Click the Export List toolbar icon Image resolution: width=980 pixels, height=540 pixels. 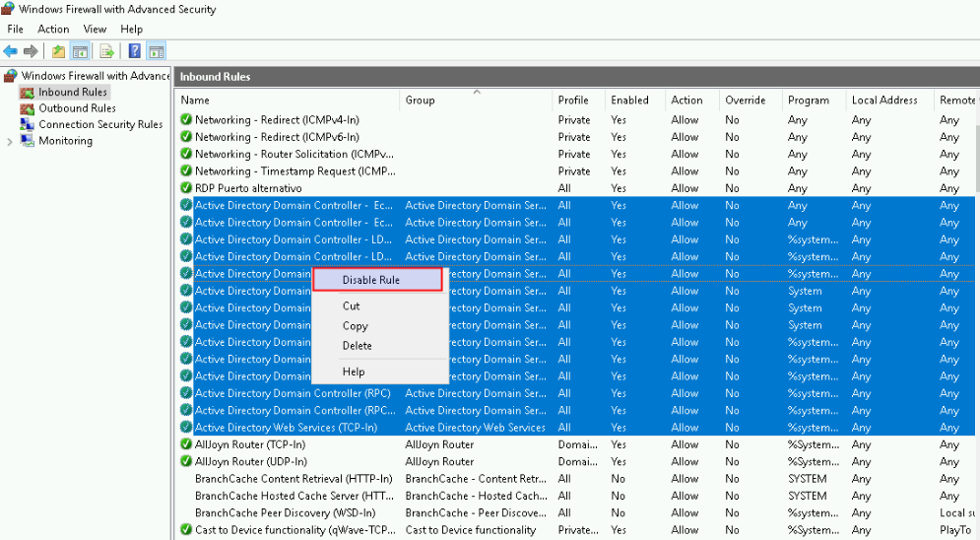coord(107,51)
